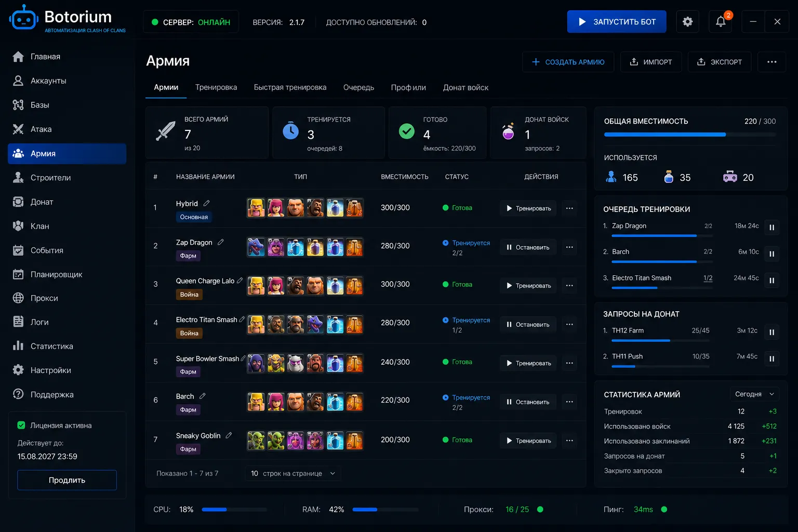Toggle the Лицензия активна checkbox

pos(21,425)
